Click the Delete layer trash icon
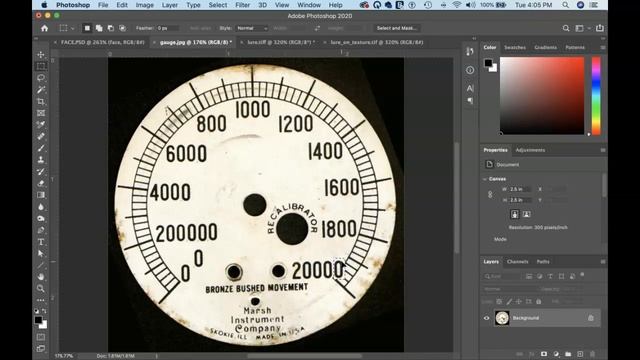This screenshot has width=640, height=360. 592,354
